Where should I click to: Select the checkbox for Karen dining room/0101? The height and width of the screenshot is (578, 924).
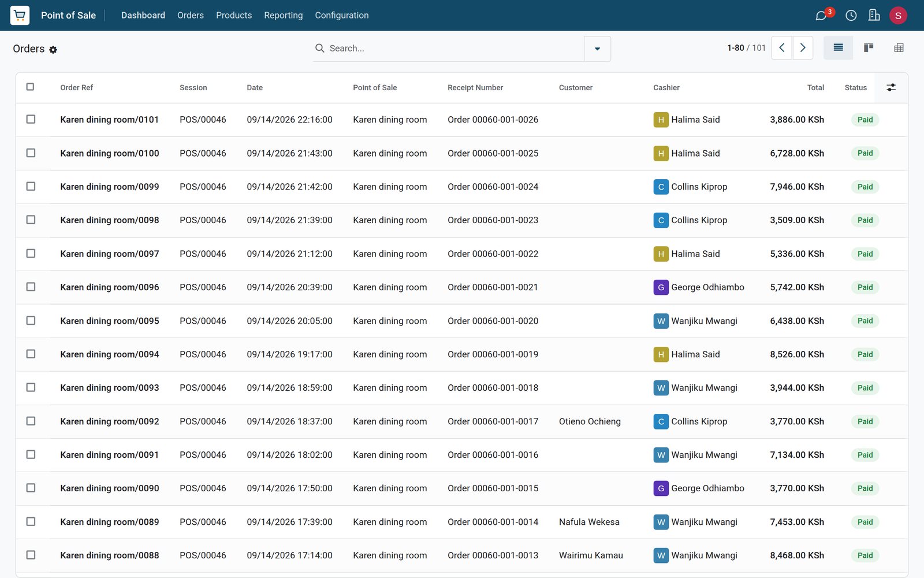coord(31,119)
